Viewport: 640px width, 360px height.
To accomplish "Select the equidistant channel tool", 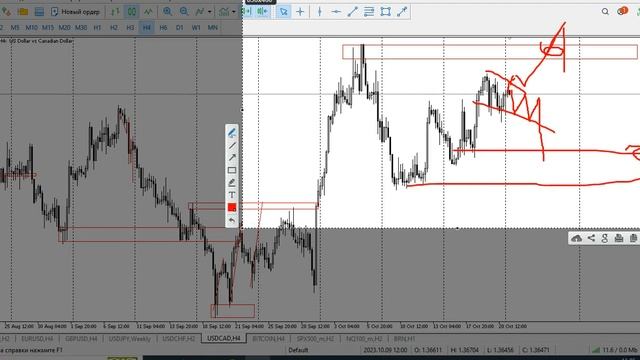I will pyautogui.click(x=369, y=12).
